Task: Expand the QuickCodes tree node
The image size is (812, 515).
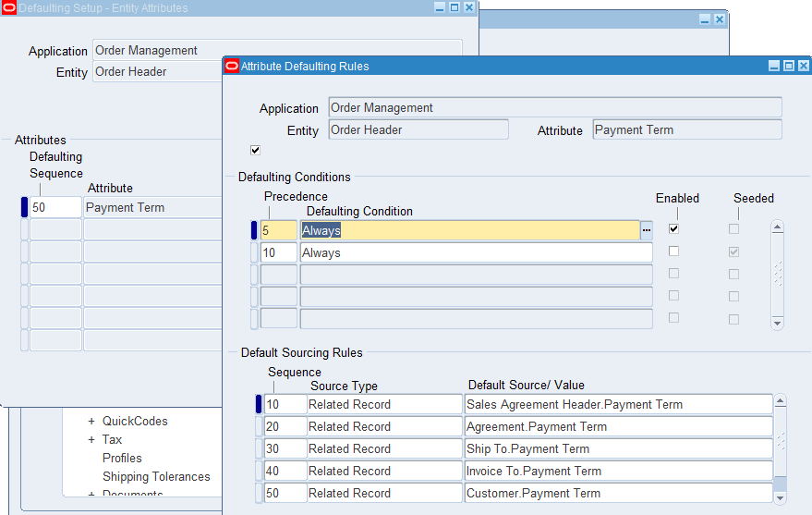Action: [x=91, y=422]
